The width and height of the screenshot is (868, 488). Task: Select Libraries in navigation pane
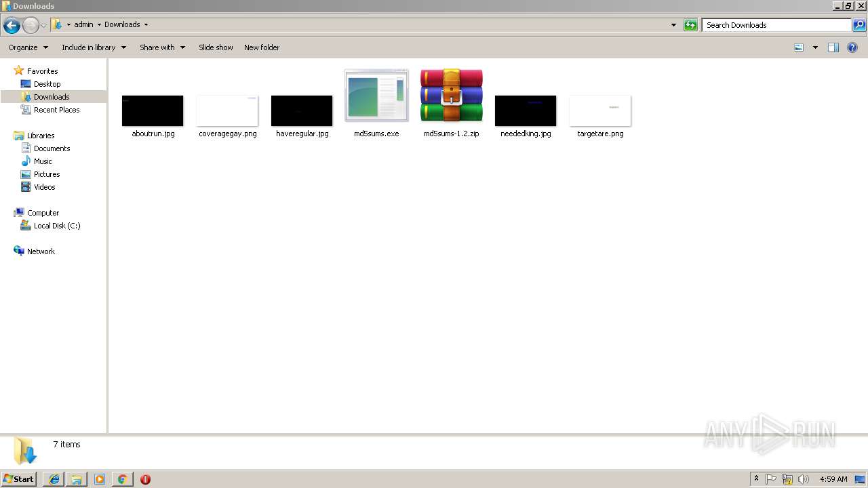pyautogui.click(x=41, y=136)
